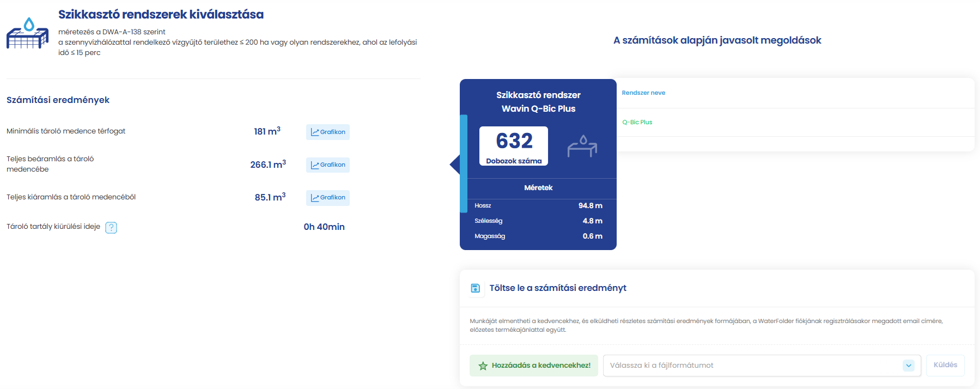Open the Válassza ki a fájlformátumot combo box
The image size is (980, 389).
point(752,366)
